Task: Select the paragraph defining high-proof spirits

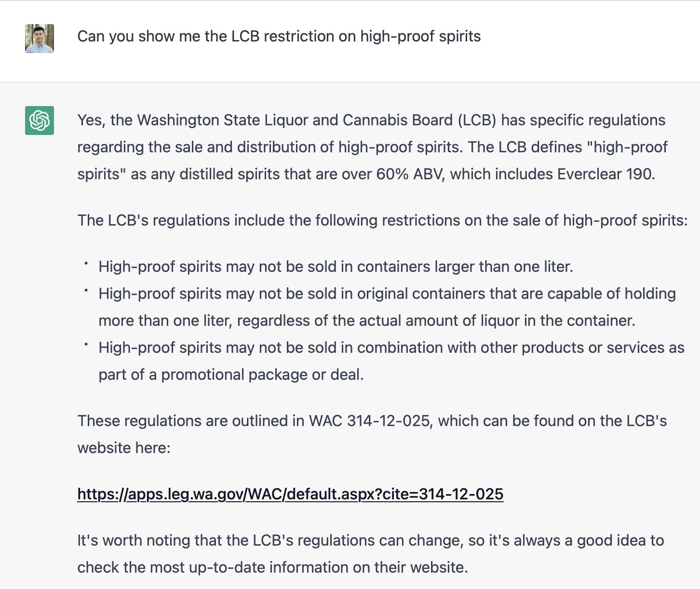Action: tap(371, 147)
